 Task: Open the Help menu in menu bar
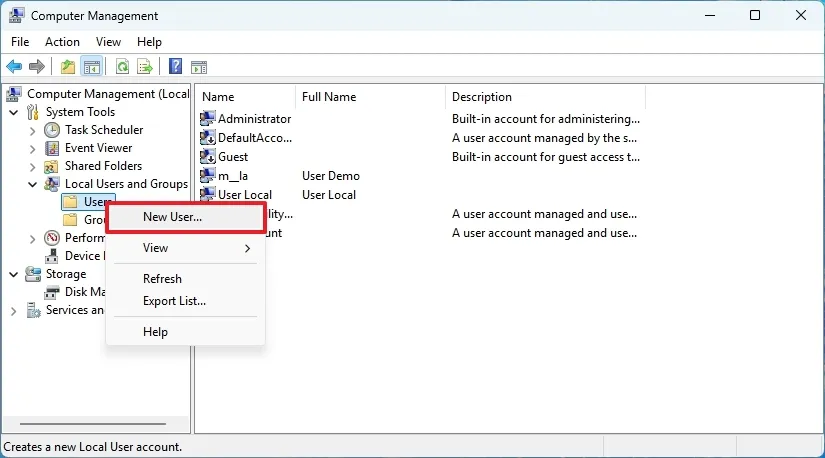(149, 42)
